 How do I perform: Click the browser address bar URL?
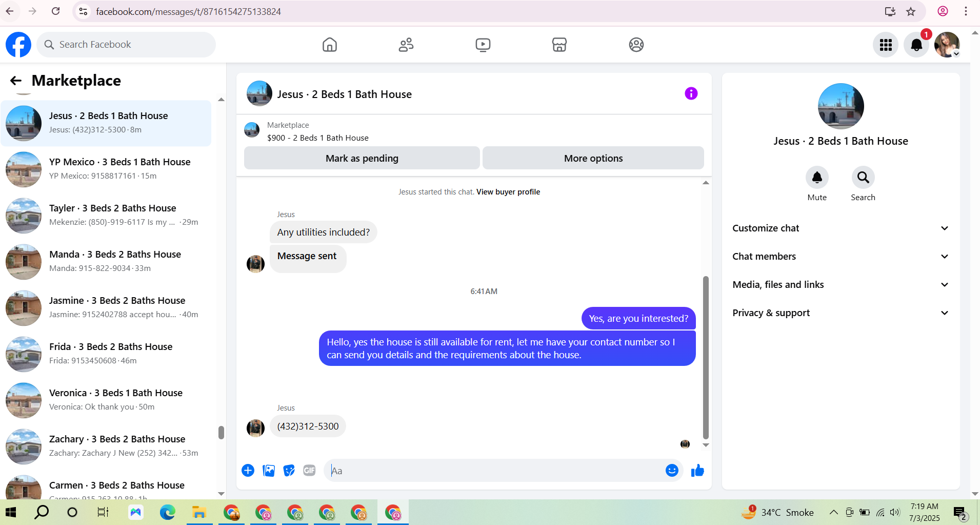pyautogui.click(x=188, y=11)
